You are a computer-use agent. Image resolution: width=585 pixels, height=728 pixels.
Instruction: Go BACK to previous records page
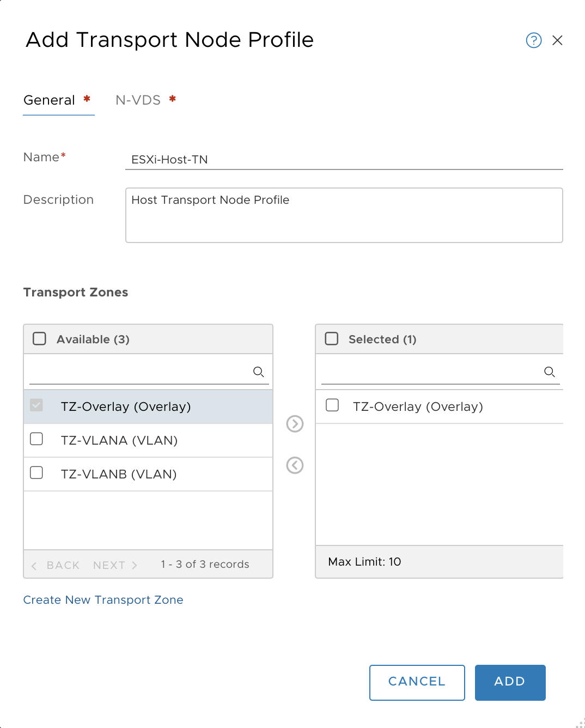pos(56,565)
